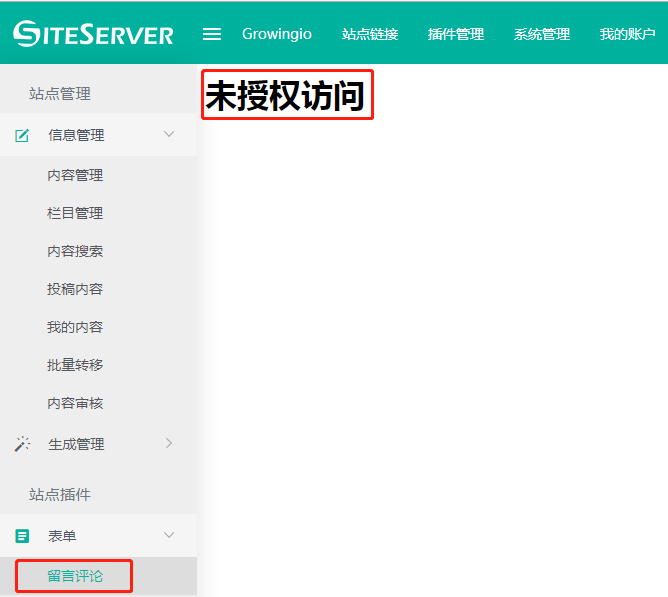This screenshot has height=597, width=668.
Task: Open 内容搜索 in sidebar
Action: [75, 251]
